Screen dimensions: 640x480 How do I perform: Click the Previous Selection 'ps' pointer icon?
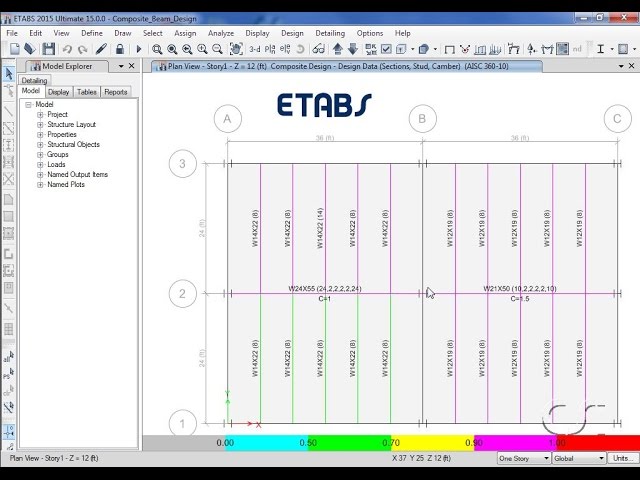click(9, 373)
